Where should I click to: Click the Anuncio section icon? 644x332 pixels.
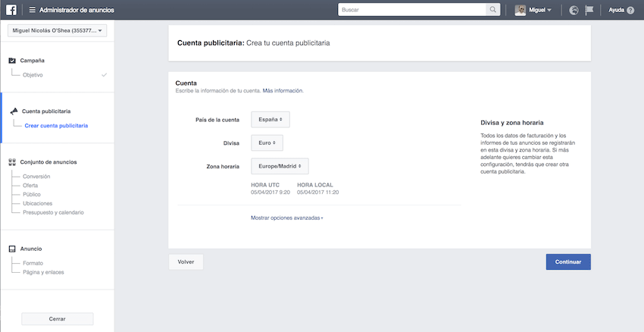click(x=12, y=249)
